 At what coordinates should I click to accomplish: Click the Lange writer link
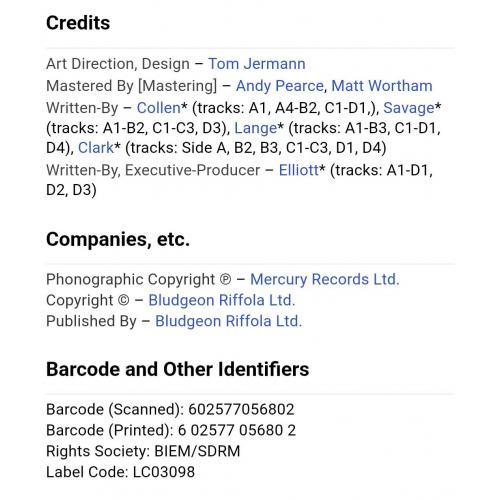(256, 128)
